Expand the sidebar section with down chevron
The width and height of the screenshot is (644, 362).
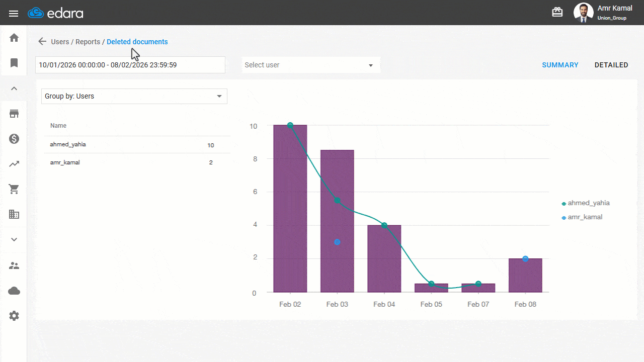[14, 240]
